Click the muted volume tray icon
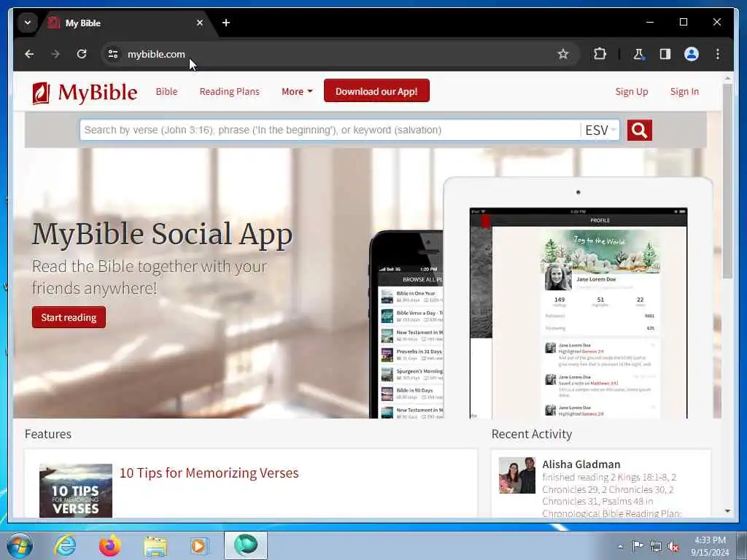 [x=673, y=546]
